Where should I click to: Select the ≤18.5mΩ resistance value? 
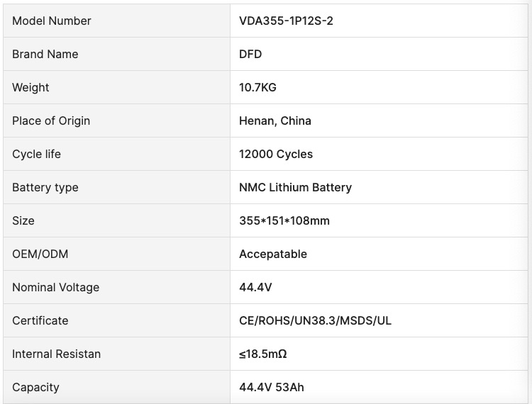point(263,354)
